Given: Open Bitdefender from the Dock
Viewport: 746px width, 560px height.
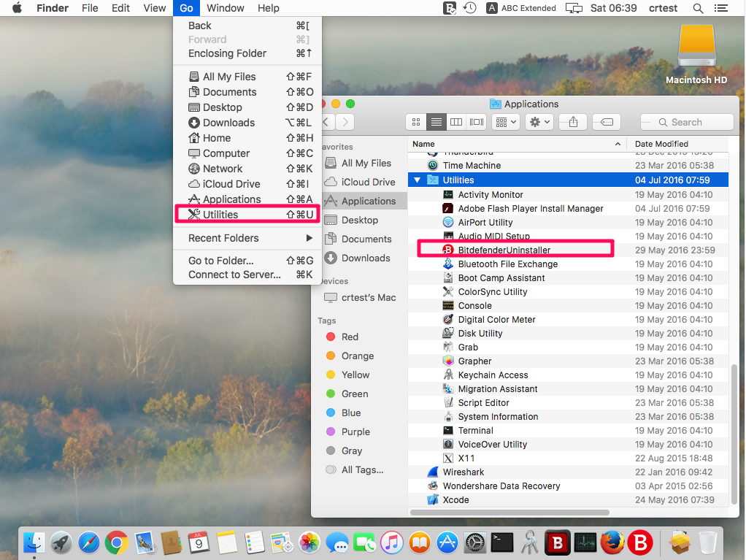Looking at the screenshot, I should (558, 542).
